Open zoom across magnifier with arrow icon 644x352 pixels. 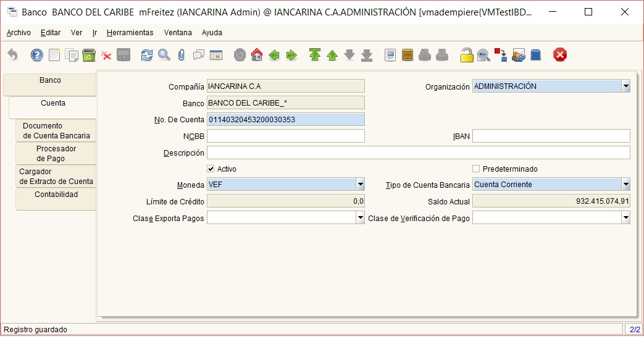483,54
